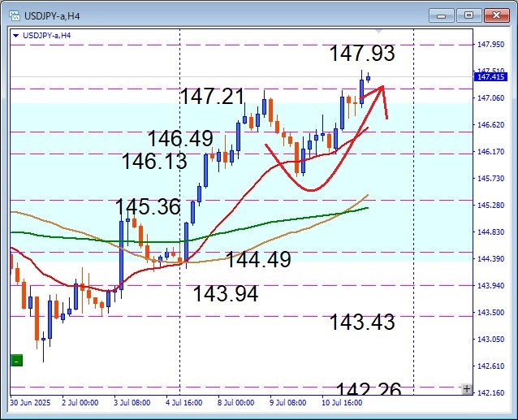The image size is (518, 420).
Task: Click the 143.940 price scale value
Action: pos(491,285)
